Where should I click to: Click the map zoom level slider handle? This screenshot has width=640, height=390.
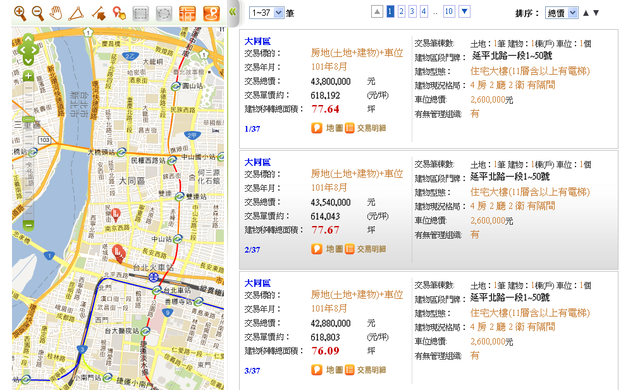pyautogui.click(x=28, y=119)
